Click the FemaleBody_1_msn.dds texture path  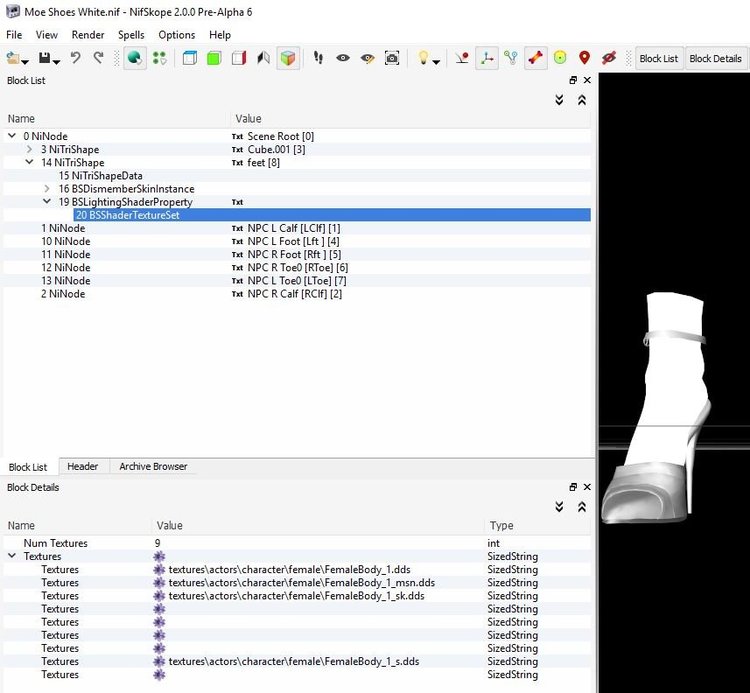coord(302,583)
